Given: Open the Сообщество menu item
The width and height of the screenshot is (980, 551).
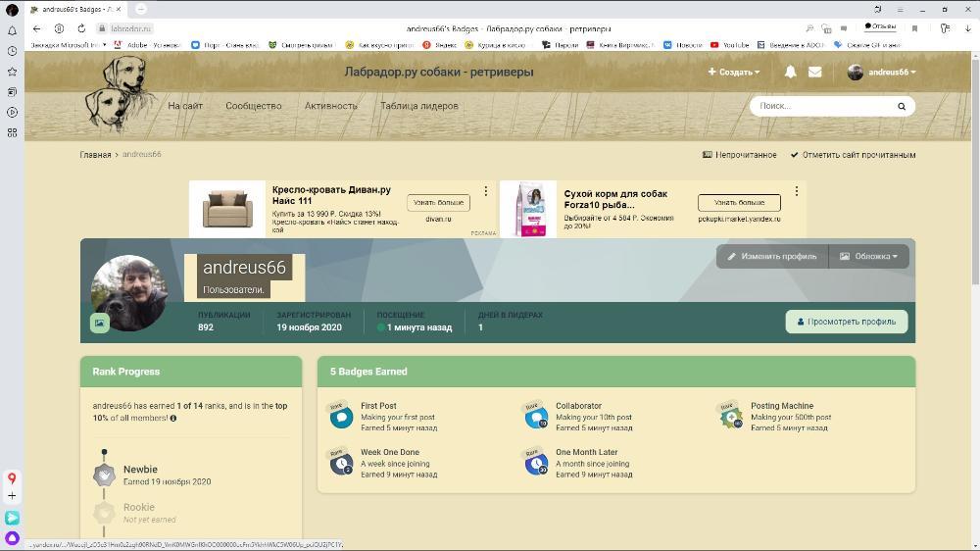Looking at the screenshot, I should click(x=253, y=106).
